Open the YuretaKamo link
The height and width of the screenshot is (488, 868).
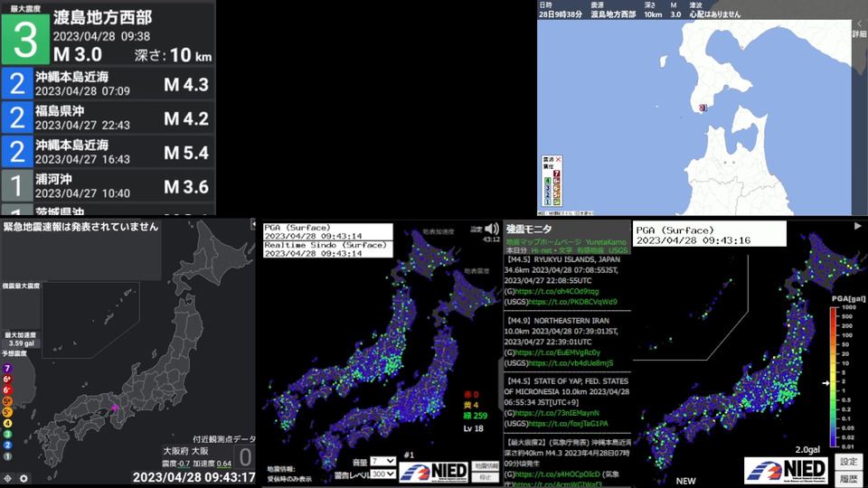[606, 242]
